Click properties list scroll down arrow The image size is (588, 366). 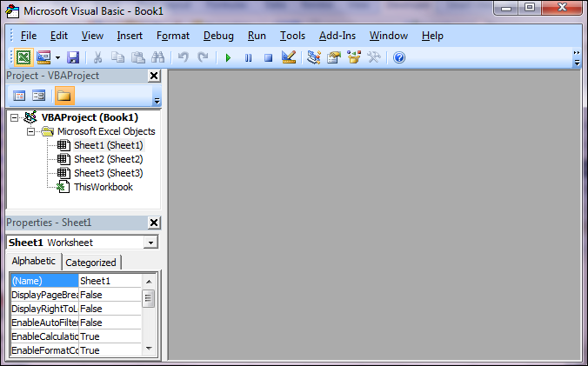tap(149, 349)
